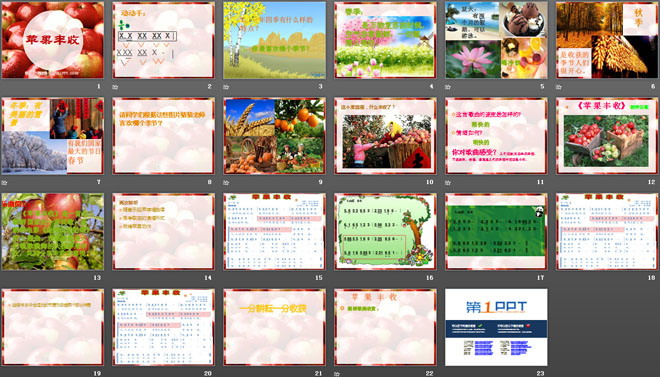Screen dimensions: 660x377
Task: Select slide 14 with the 再次聆听 bullet list
Action: [x=163, y=231]
